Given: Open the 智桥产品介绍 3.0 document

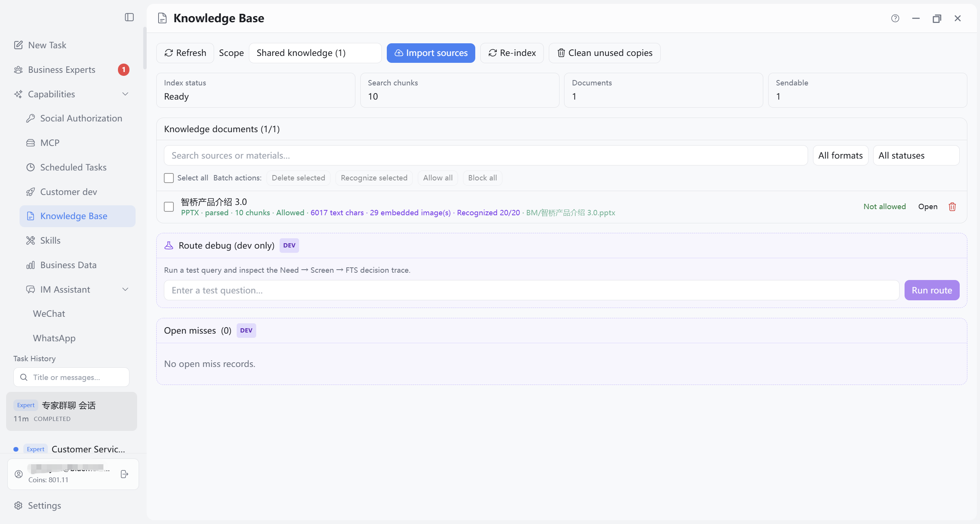Looking at the screenshot, I should (928, 206).
